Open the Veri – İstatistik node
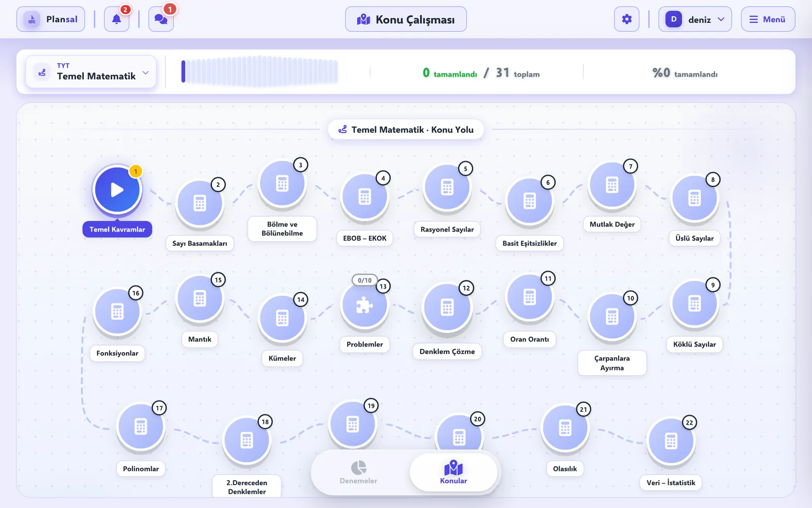Viewport: 812px width, 508px height. [671, 441]
